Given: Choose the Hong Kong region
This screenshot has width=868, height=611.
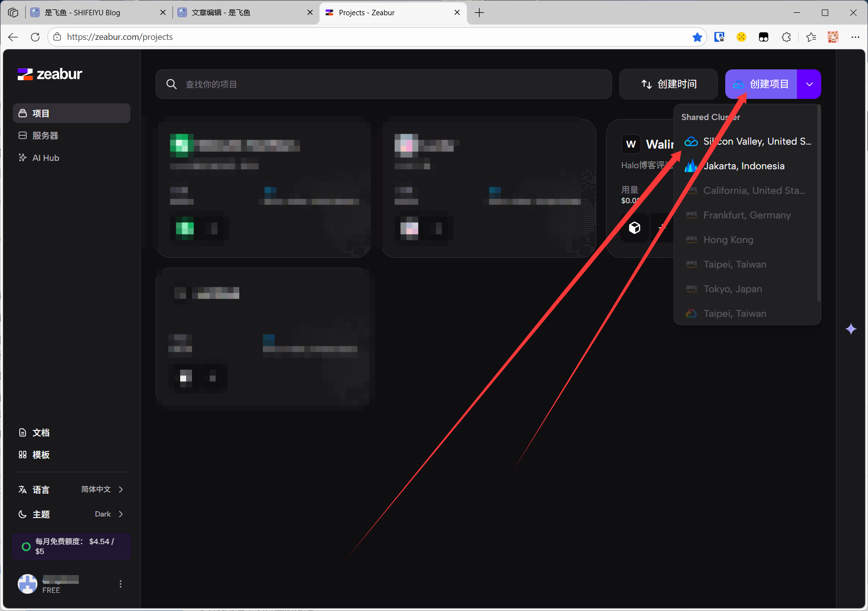Looking at the screenshot, I should 728,240.
